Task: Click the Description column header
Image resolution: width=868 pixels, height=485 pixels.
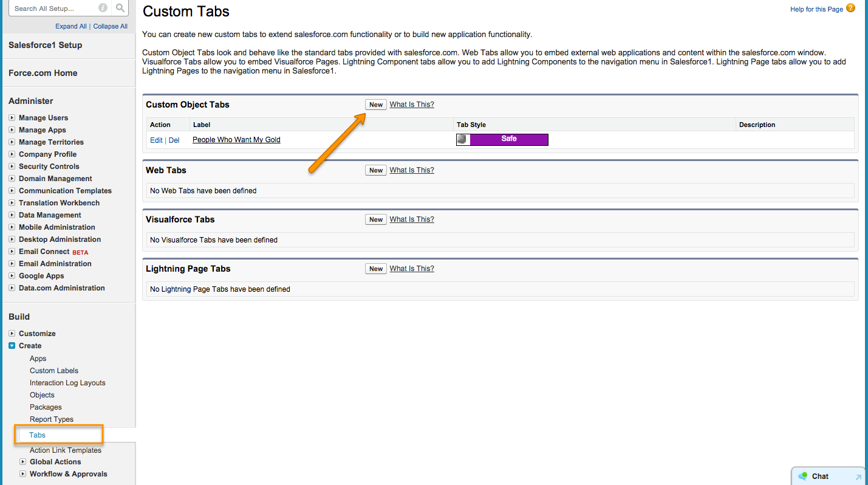Action: coord(757,125)
